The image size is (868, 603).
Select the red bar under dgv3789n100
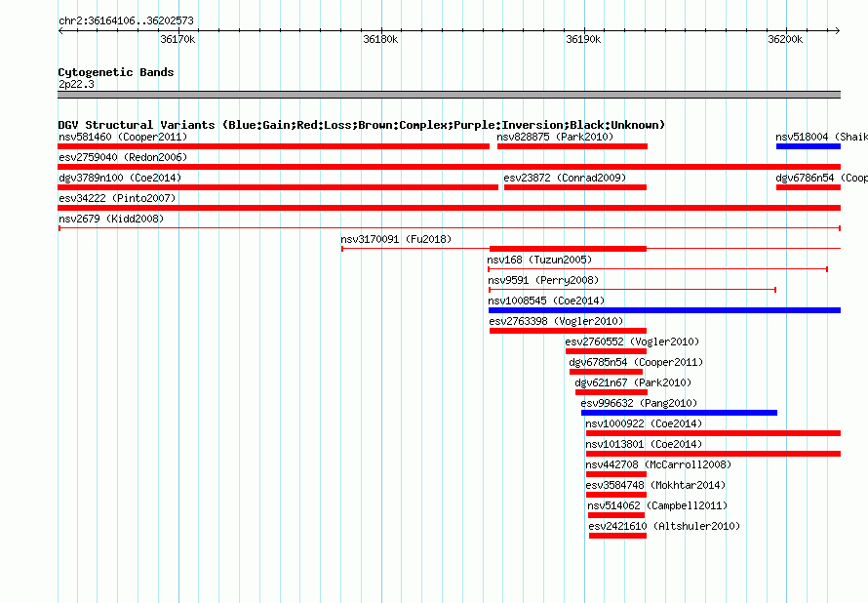coord(278,187)
